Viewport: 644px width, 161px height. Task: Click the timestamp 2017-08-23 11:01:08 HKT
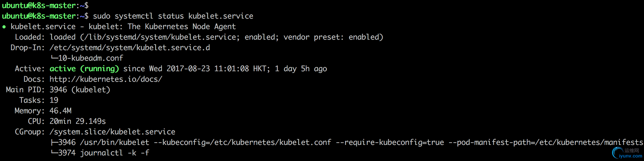point(216,69)
